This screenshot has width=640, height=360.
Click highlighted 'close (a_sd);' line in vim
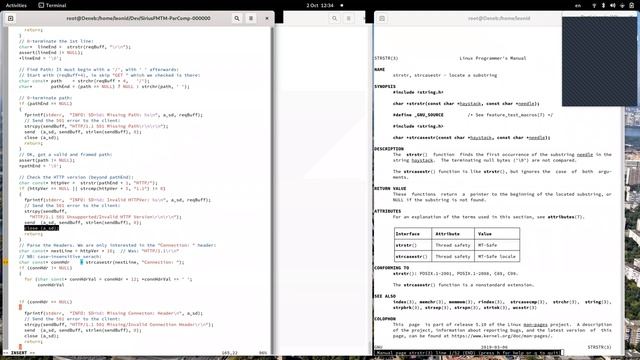pyautogui.click(x=41, y=228)
